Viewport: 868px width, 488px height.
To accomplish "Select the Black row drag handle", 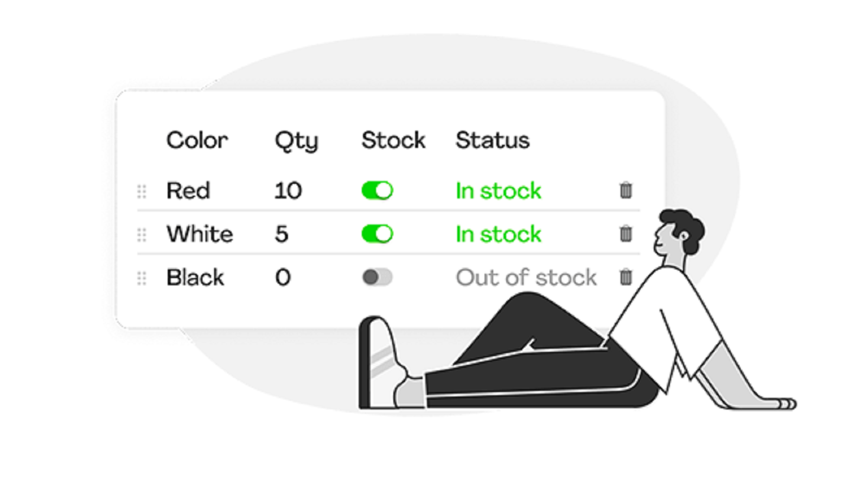I will point(142,278).
